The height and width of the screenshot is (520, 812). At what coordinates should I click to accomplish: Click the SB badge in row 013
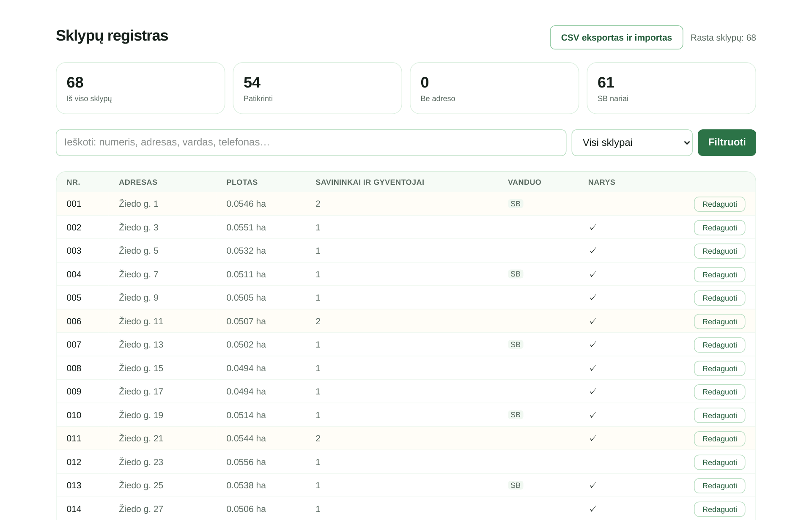tap(516, 485)
